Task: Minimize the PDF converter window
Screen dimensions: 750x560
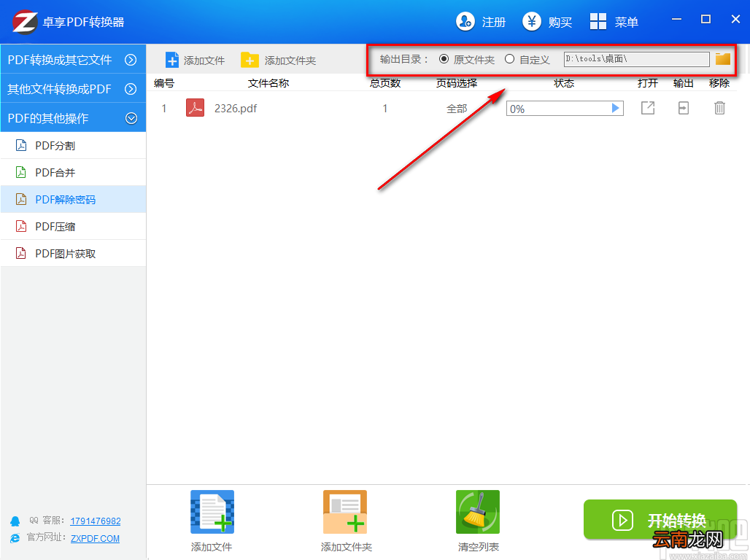Action: coord(676,19)
